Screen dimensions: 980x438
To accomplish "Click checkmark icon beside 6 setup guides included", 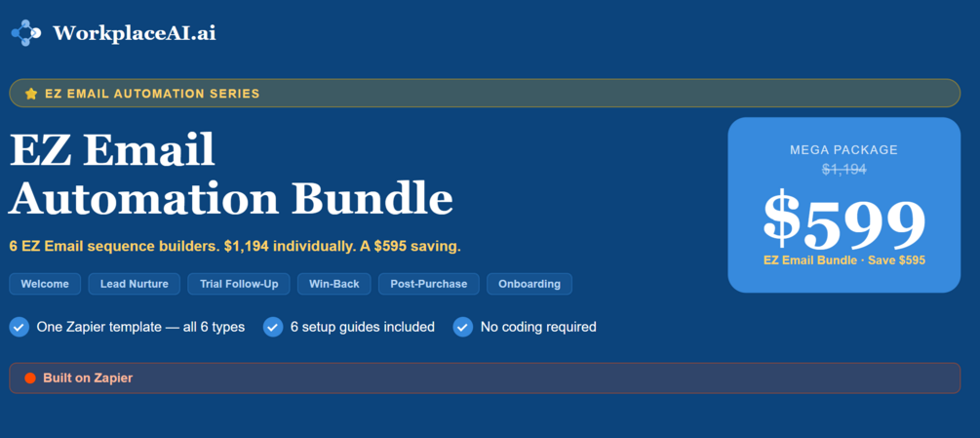I will (273, 327).
